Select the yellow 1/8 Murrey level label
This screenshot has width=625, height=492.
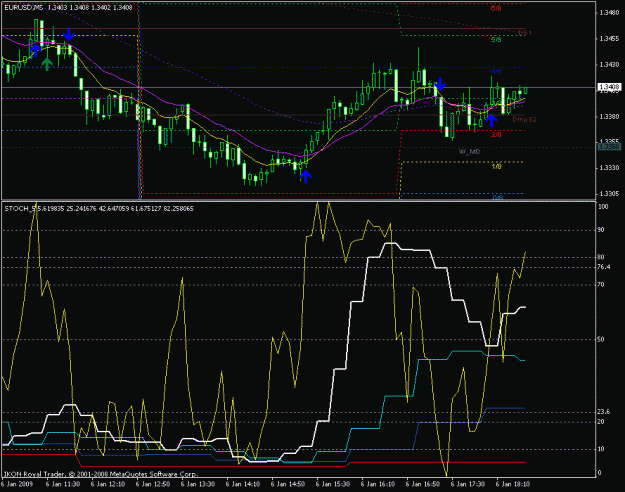pos(496,167)
